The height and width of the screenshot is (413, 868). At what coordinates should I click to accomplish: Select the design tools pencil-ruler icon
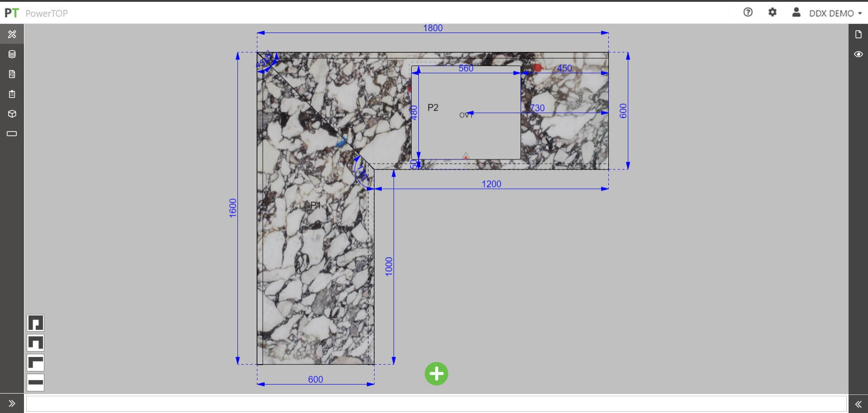(x=12, y=34)
